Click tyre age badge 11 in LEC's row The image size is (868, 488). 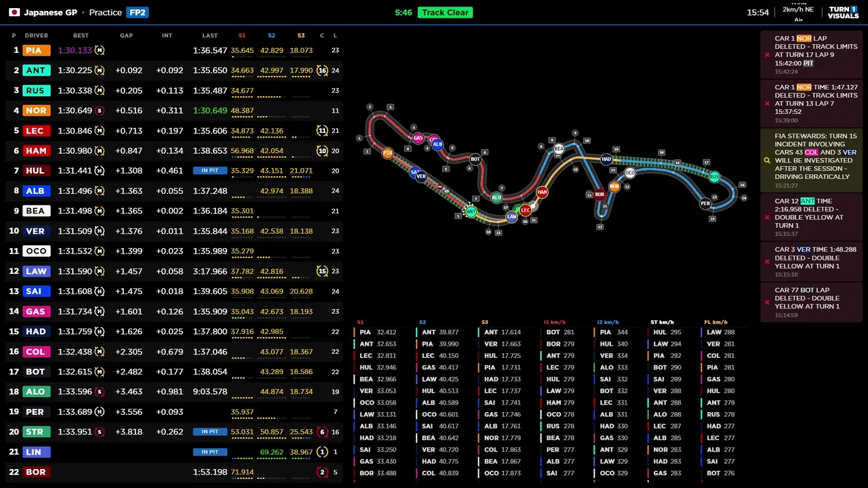click(322, 131)
